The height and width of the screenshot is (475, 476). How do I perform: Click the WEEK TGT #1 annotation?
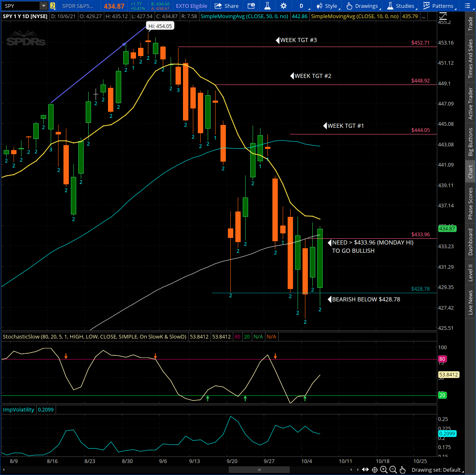[x=344, y=126]
